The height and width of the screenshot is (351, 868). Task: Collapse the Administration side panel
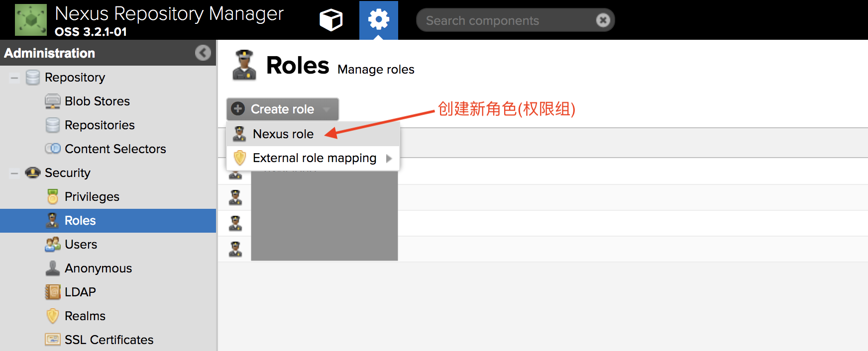point(203,53)
